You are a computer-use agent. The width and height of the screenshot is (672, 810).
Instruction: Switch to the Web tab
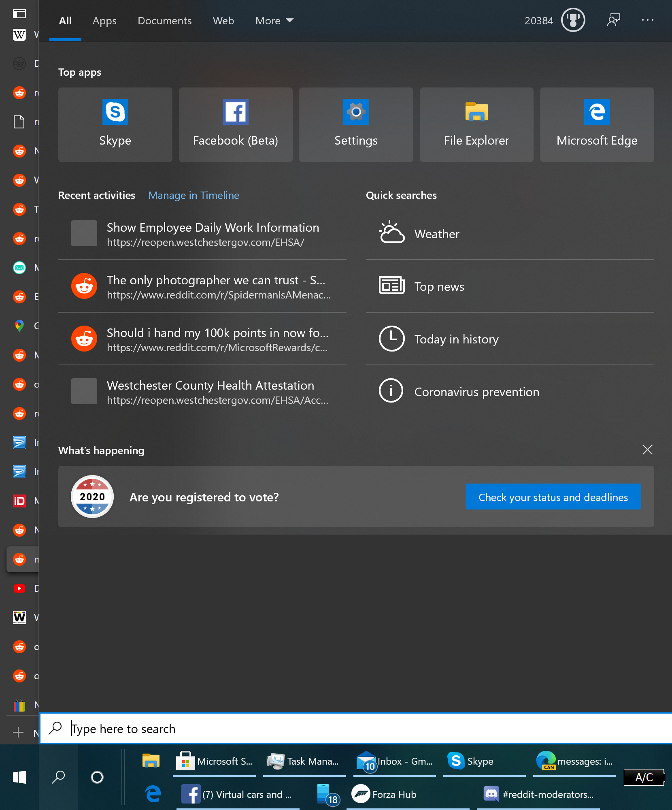click(x=223, y=21)
